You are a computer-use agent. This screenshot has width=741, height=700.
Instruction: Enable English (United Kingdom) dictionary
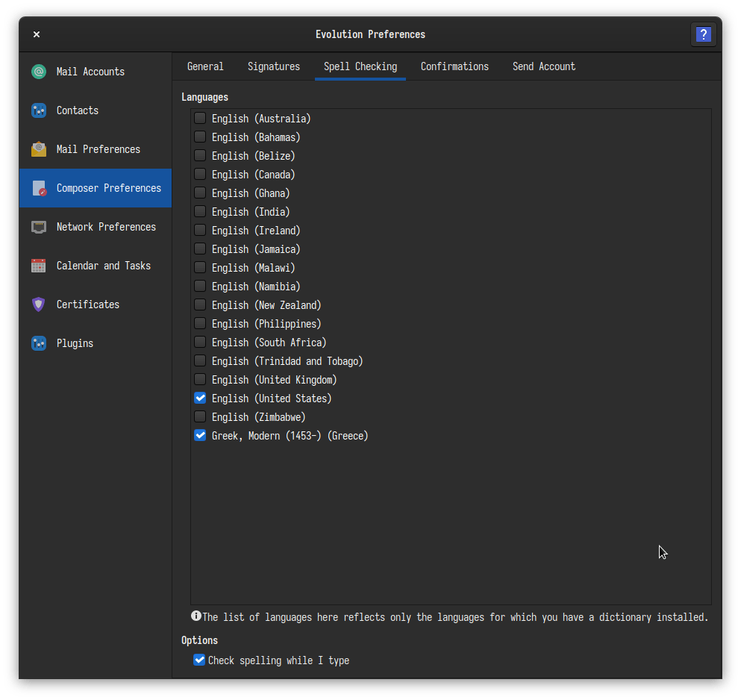coord(200,379)
